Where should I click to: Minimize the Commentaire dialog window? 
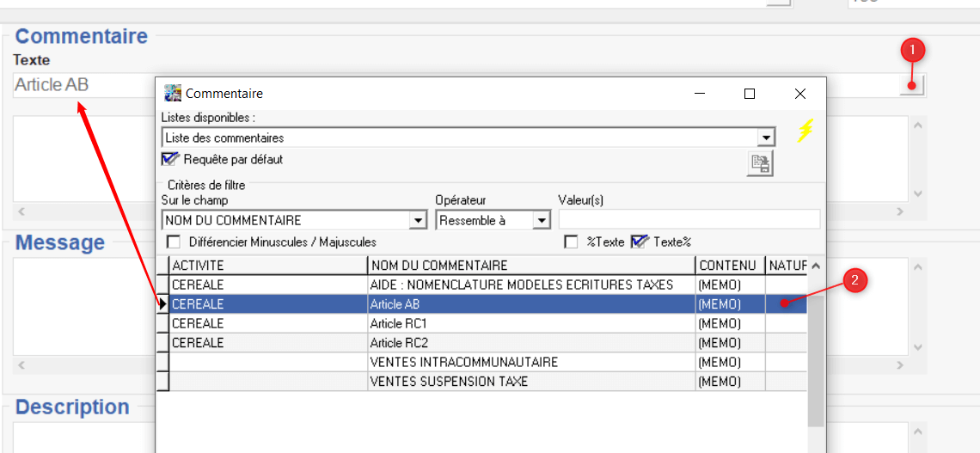click(701, 94)
